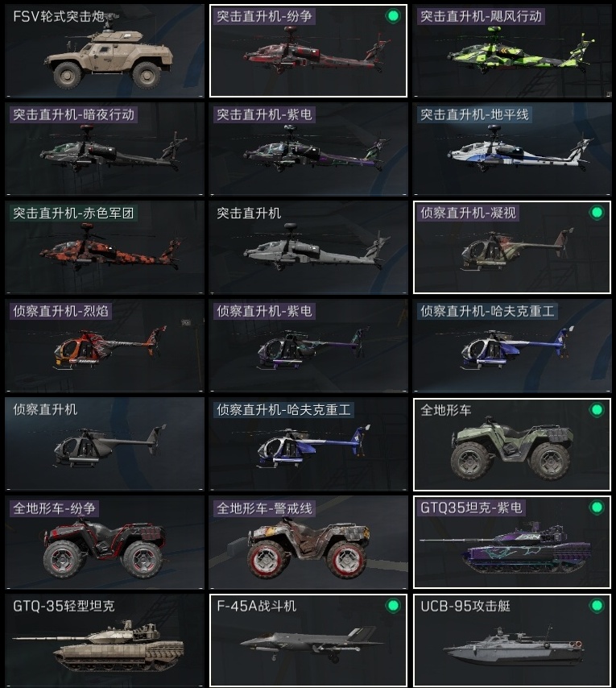Screen dimensions: 616x688
Task: Click green equipped dot on F-45A战斗机
Action: coord(393,606)
